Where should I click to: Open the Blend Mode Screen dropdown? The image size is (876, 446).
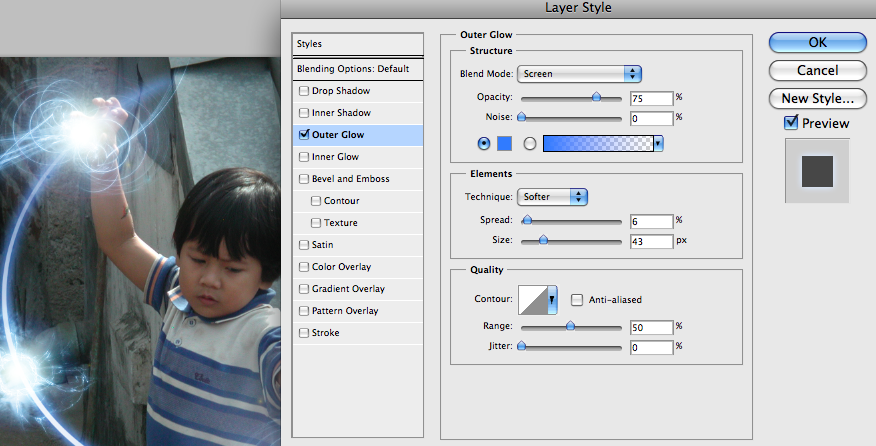tap(579, 74)
